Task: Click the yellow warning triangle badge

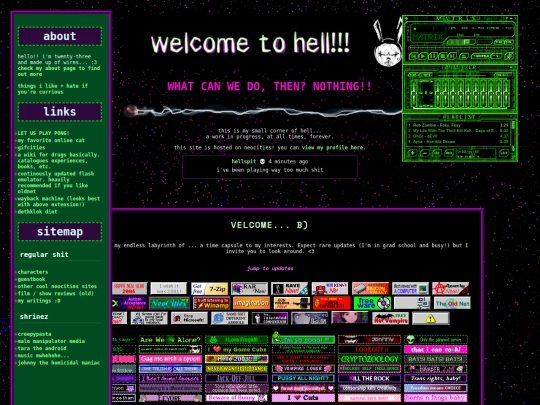Action: [x=430, y=318]
